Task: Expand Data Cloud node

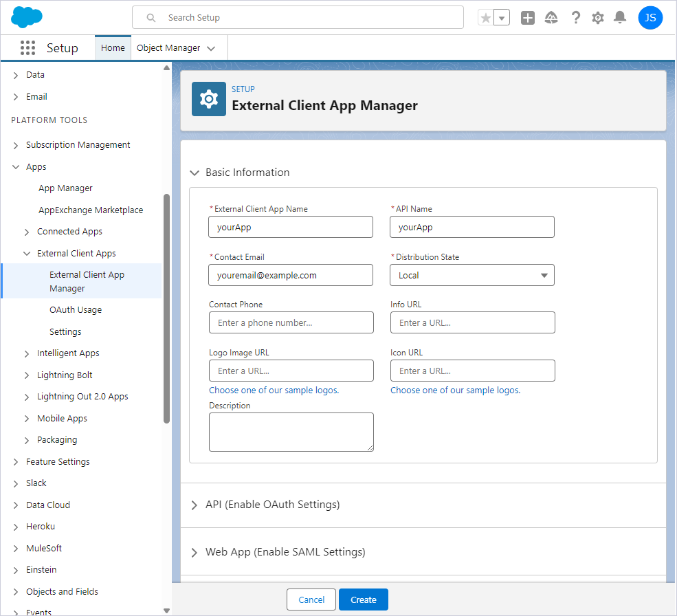Action: [x=16, y=505]
